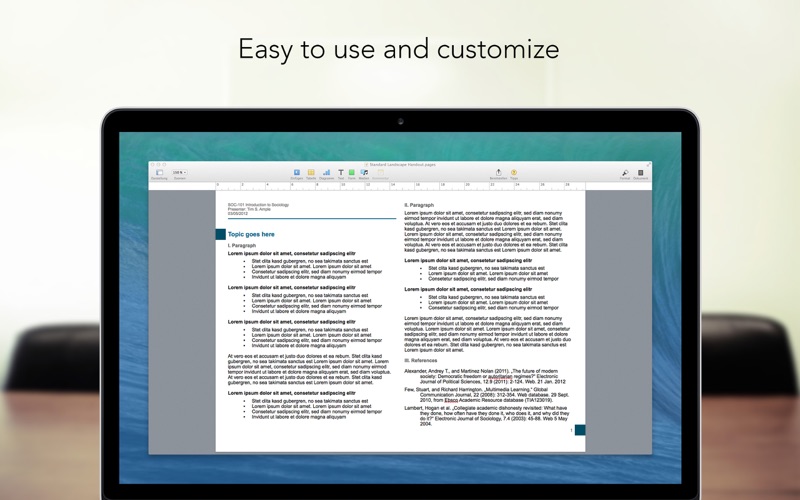Screen dimensions: 800x500
Task: Toggle the Format inspector panel
Action: [x=625, y=172]
